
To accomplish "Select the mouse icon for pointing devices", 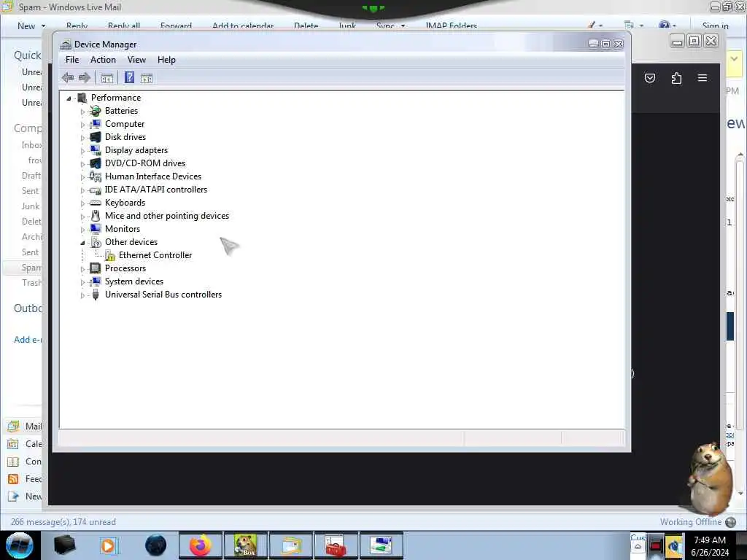I will point(96,216).
